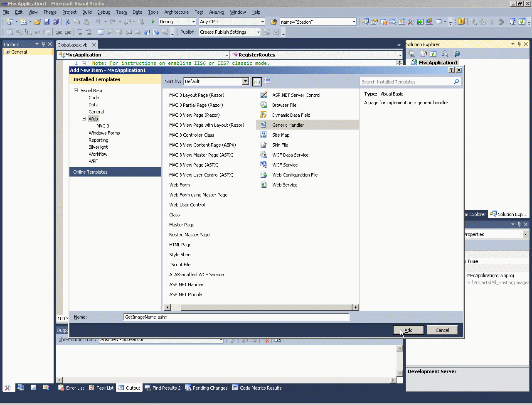The width and height of the screenshot is (532, 405).
Task: Switch to the Pending Changes tab
Action: point(206,388)
